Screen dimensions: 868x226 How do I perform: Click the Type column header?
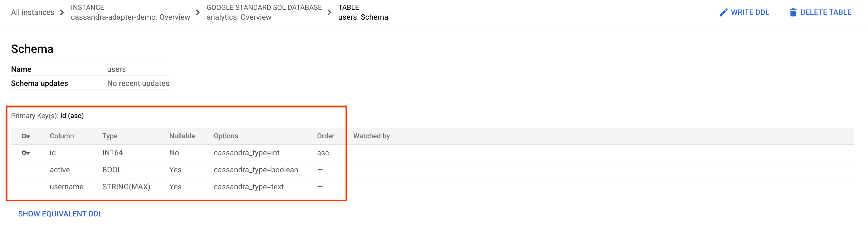coord(110,136)
